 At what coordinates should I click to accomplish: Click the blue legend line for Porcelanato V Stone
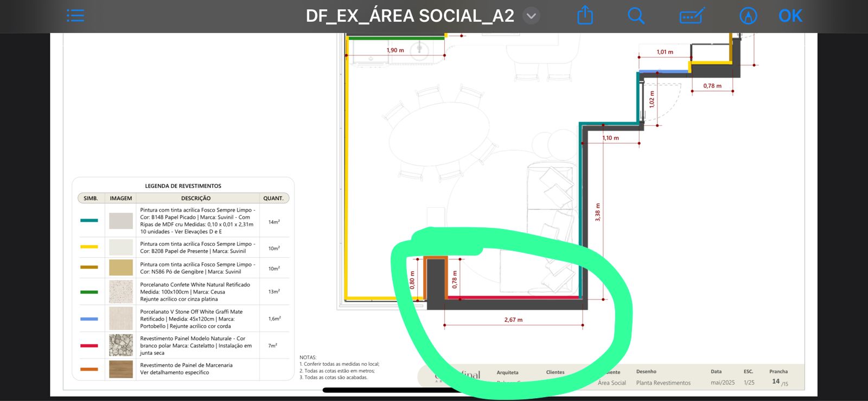click(x=89, y=319)
